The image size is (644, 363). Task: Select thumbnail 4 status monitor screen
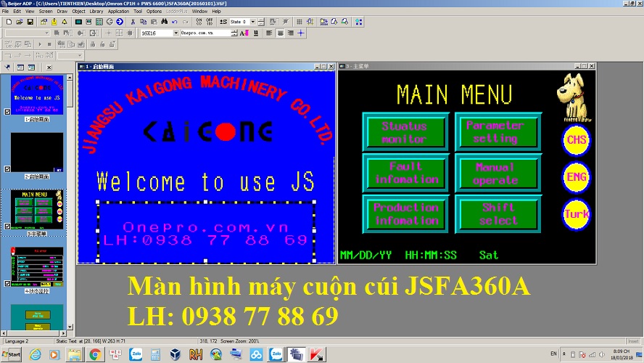click(37, 266)
